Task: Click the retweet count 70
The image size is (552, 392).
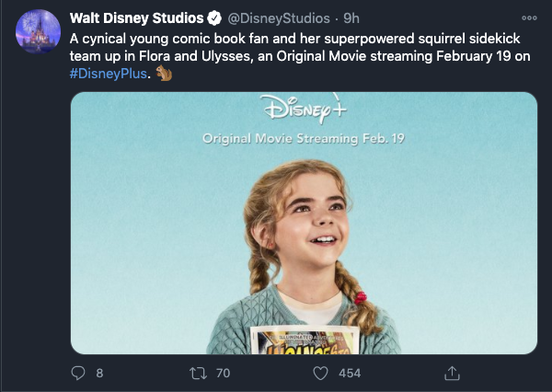Action: pos(224,374)
